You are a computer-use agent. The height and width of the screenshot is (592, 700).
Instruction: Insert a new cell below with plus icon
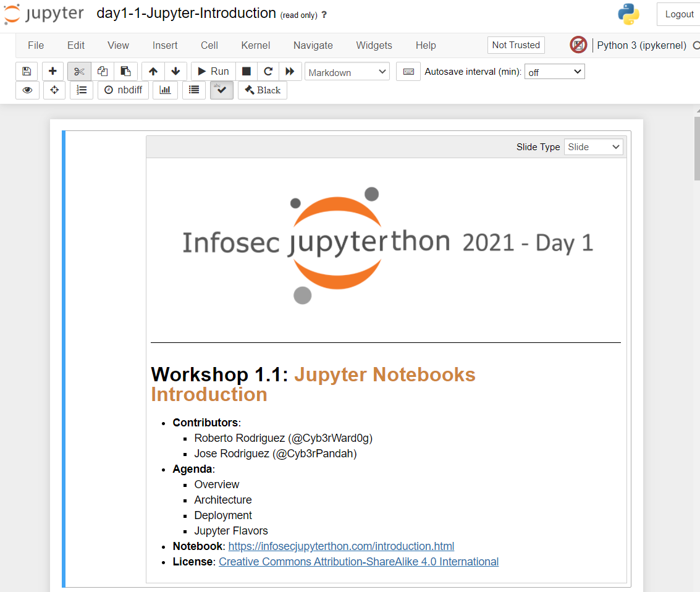53,72
